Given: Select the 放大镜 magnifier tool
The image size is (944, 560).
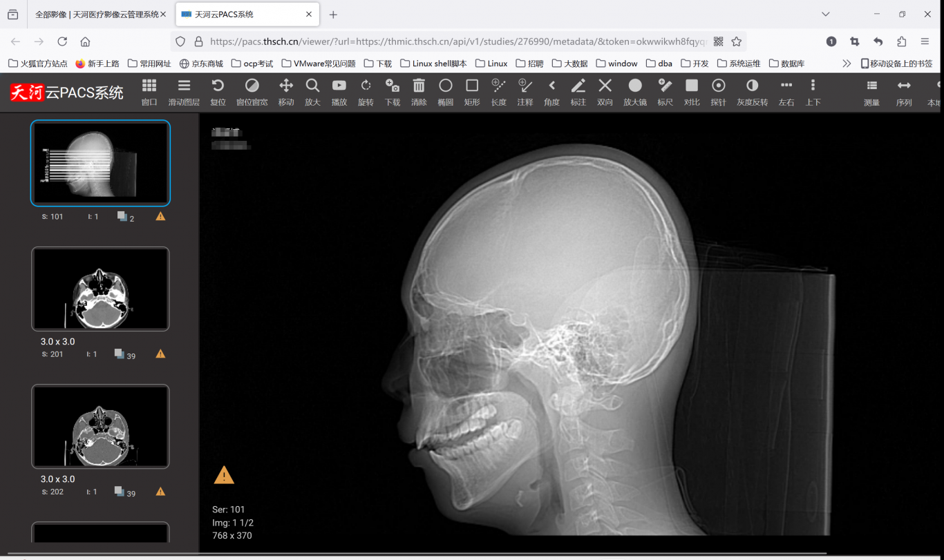Looking at the screenshot, I should pyautogui.click(x=635, y=92).
